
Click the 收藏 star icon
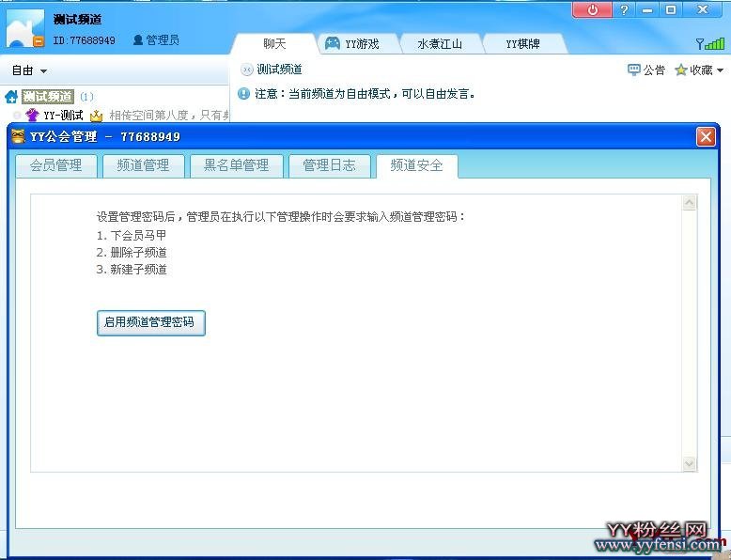[x=680, y=70]
